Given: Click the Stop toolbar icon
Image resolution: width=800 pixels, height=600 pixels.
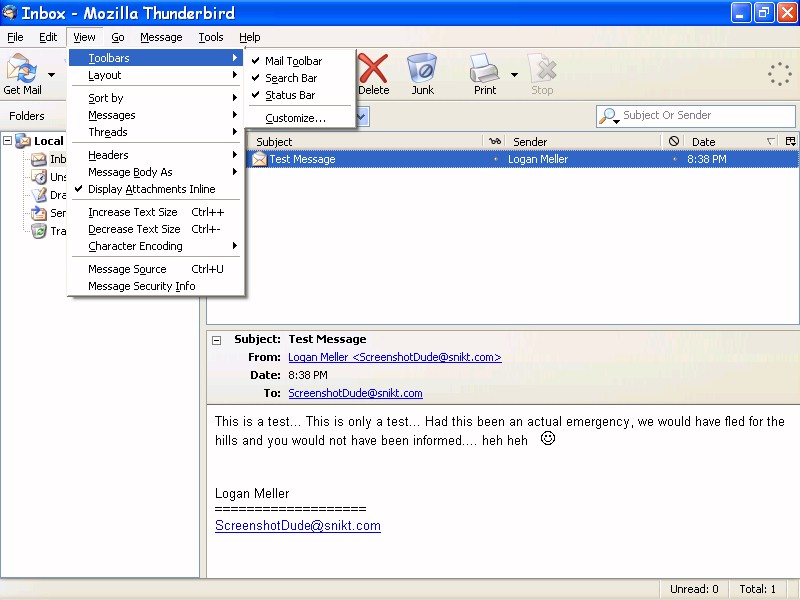Looking at the screenshot, I should pos(542,68).
